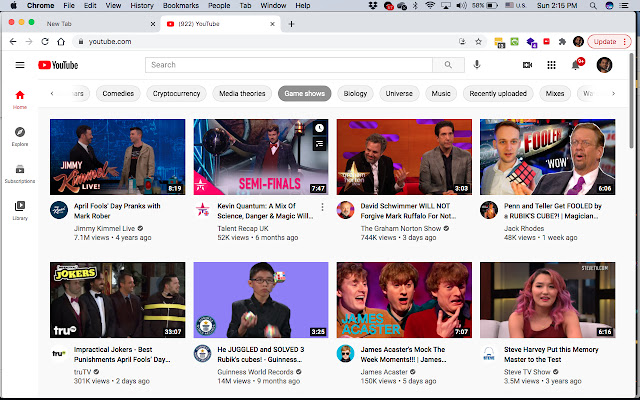Open David Schwimmer WILL NOT Forgive title
Screen dimensions: 640x400
coord(408,211)
